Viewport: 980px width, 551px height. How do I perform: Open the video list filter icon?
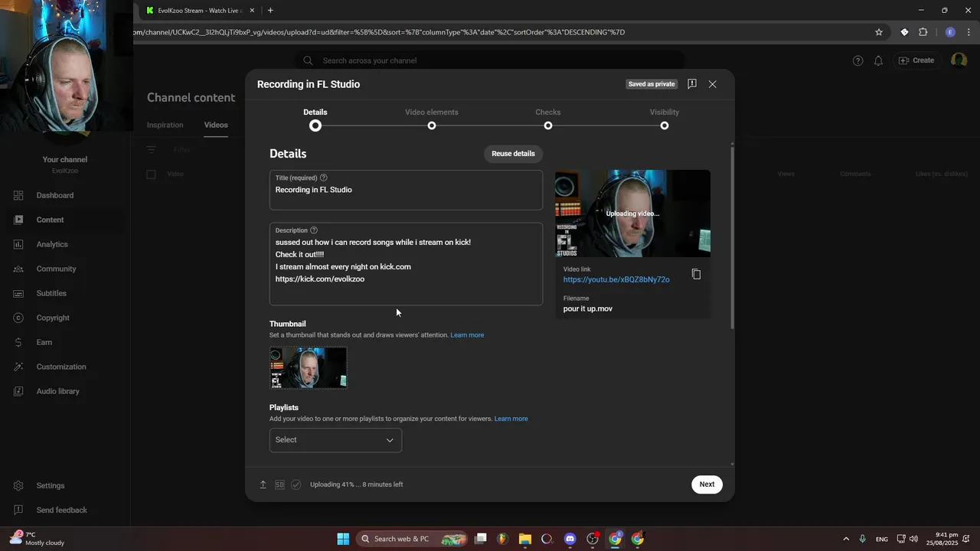[152, 150]
